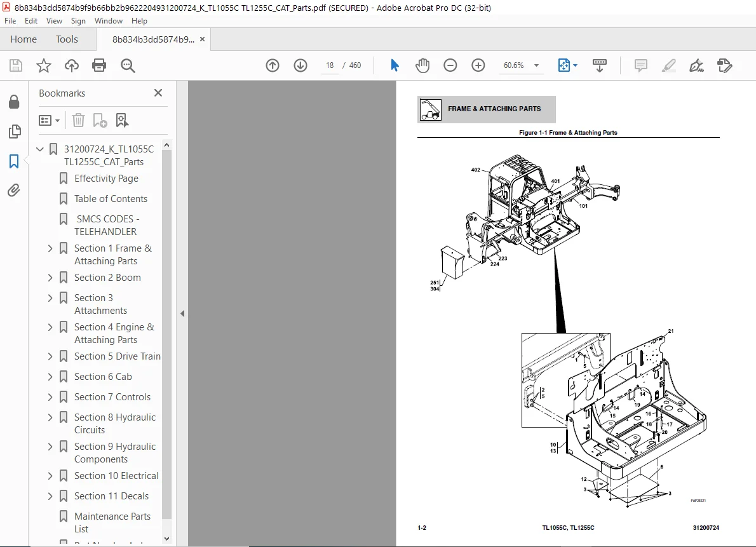Image resolution: width=756 pixels, height=547 pixels.
Task: Collapse the 31200724_K_TL1055C root bookmark
Action: 40,149
